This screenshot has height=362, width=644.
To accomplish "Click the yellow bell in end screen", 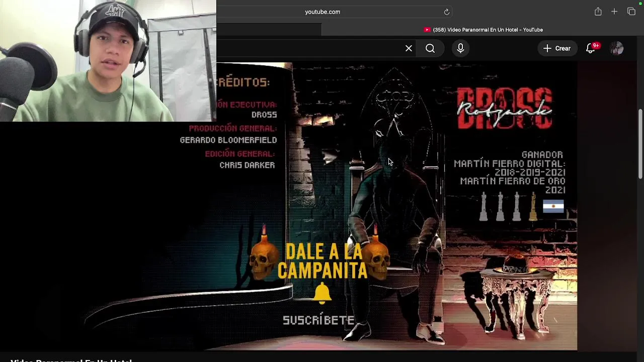I will point(322,293).
